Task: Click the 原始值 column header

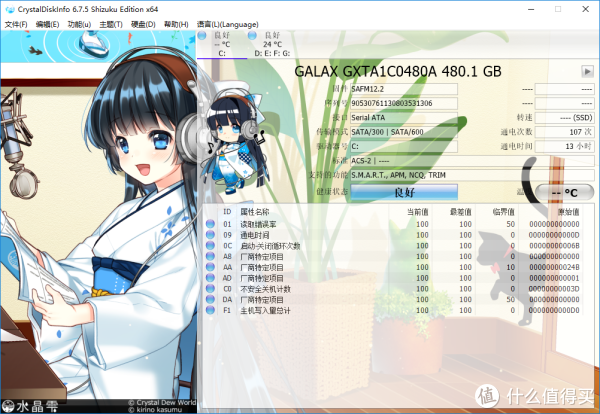Action: (569, 212)
